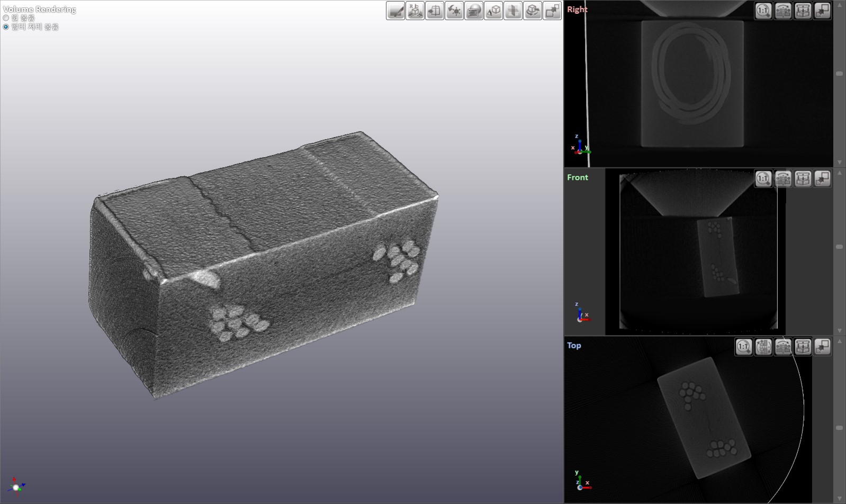Reset Right view zoom to 1:1
Image resolution: width=846 pixels, height=504 pixels.
763,11
